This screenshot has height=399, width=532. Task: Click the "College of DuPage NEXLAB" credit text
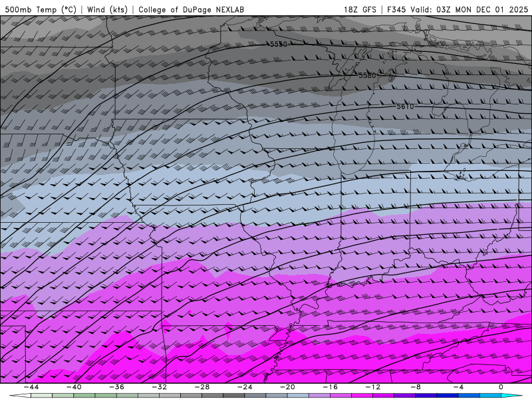191,9
